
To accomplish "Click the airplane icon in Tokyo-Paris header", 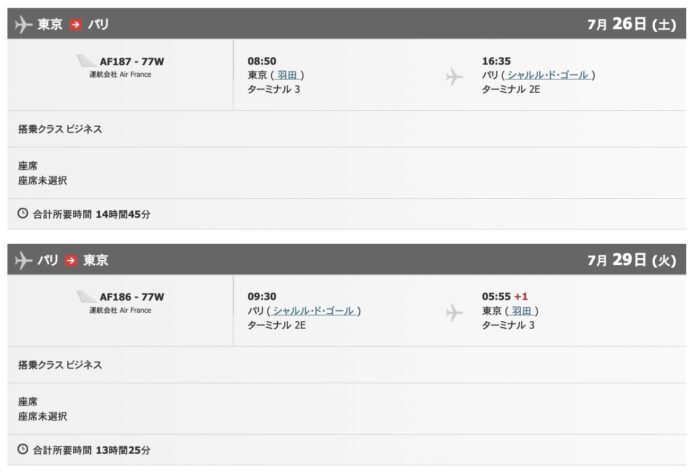I will [x=23, y=24].
